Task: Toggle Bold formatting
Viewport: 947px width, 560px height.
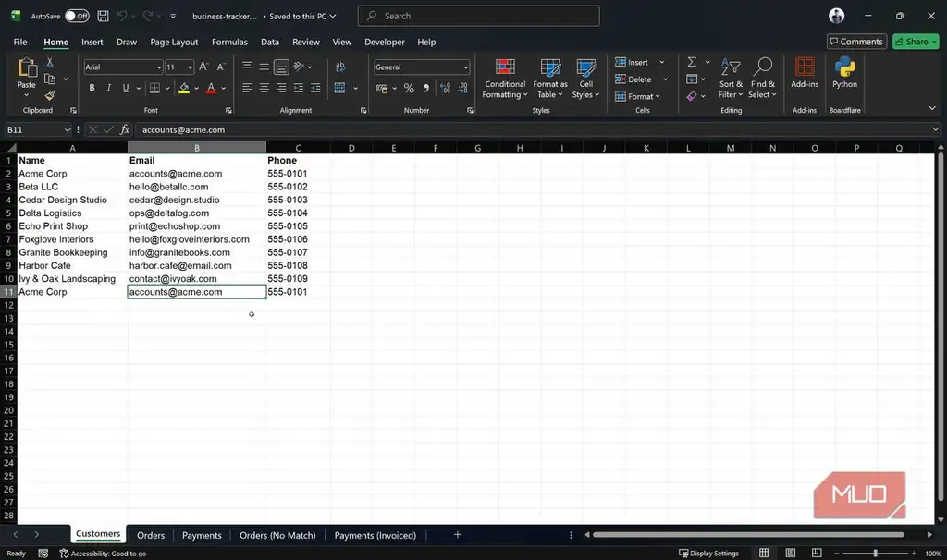Action: point(92,88)
